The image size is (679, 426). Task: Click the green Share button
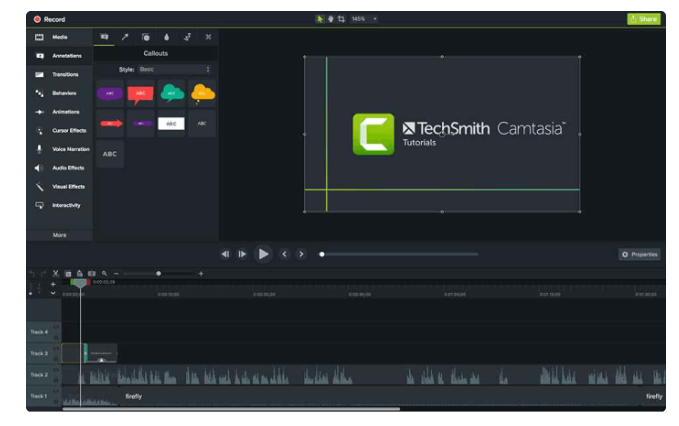click(x=643, y=19)
